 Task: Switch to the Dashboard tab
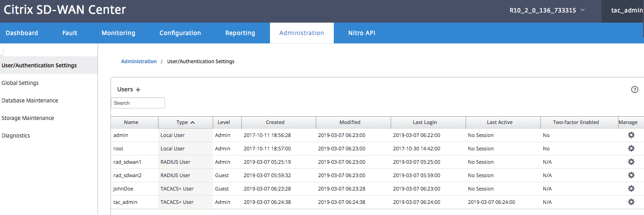22,33
